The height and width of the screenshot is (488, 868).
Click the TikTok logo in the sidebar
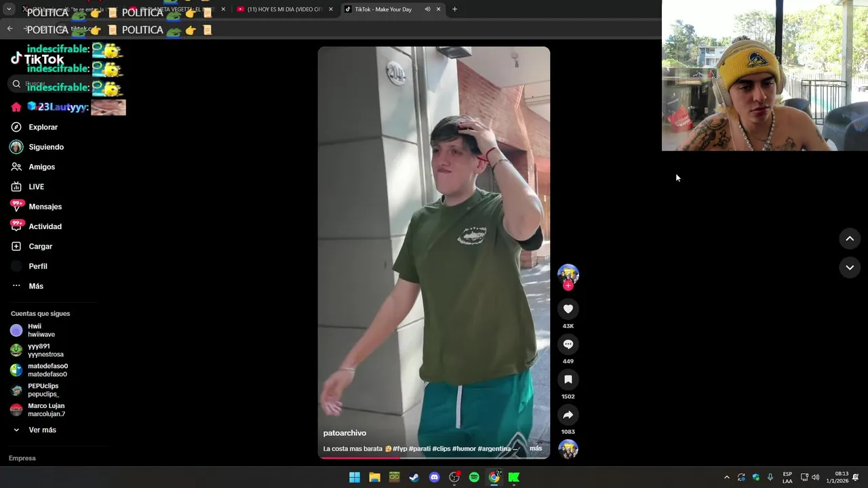pos(37,59)
